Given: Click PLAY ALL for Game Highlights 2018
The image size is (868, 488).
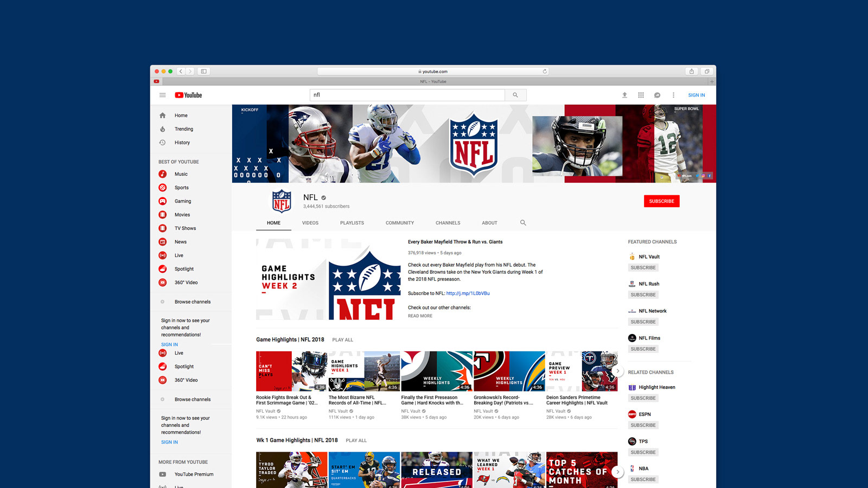Looking at the screenshot, I should pyautogui.click(x=342, y=340).
